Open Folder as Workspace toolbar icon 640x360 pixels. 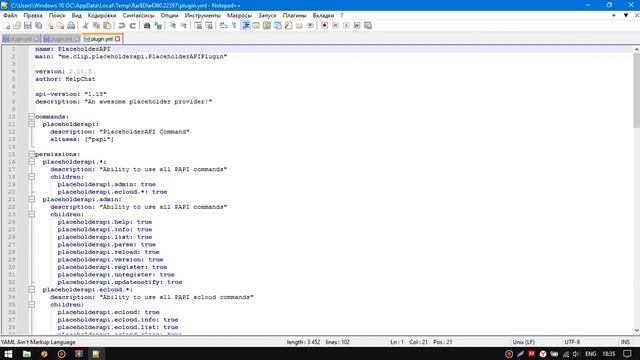(x=299, y=26)
